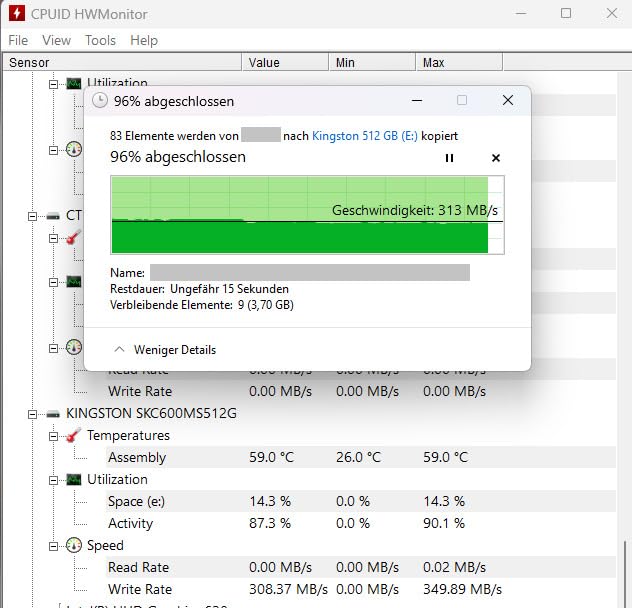Collapse the topmost Utilization node
Viewport: 632px width, 608px height.
point(53,84)
